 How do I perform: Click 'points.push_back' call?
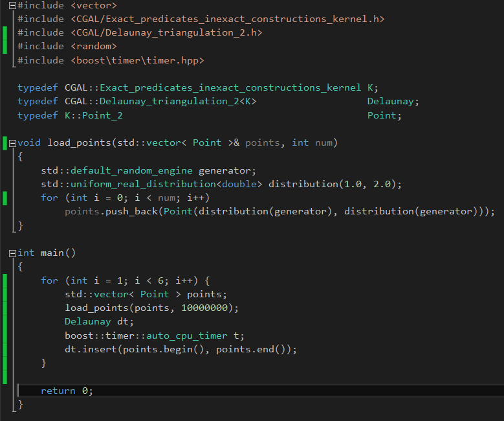111,212
